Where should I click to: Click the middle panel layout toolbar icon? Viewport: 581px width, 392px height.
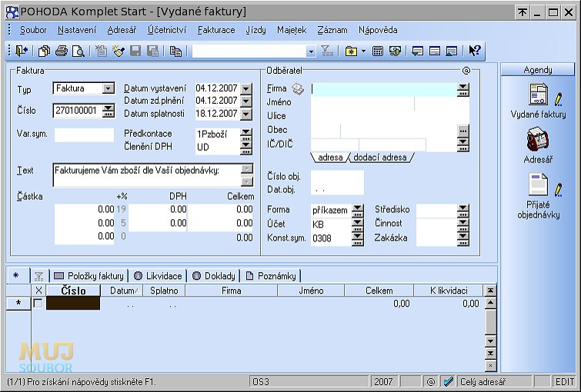(435, 51)
